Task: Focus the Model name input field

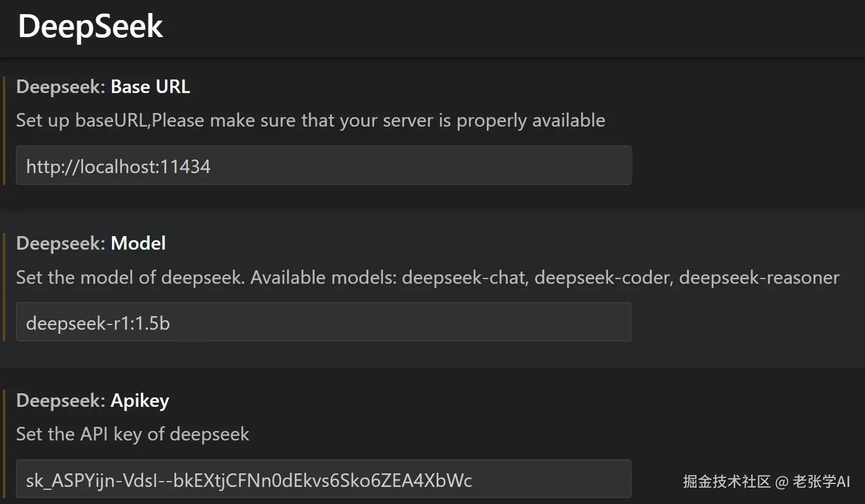Action: tap(323, 323)
